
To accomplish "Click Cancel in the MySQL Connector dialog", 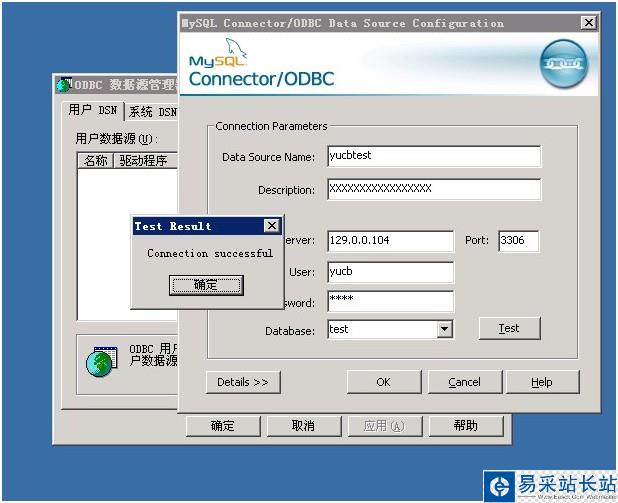I will coord(465,382).
